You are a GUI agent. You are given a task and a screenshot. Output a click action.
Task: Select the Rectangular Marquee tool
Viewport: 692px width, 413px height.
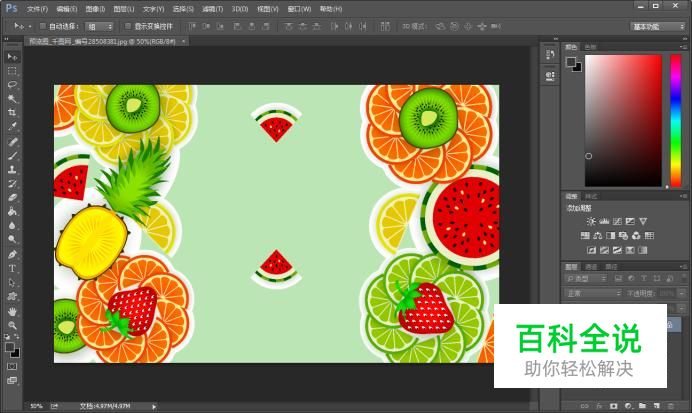click(x=12, y=71)
